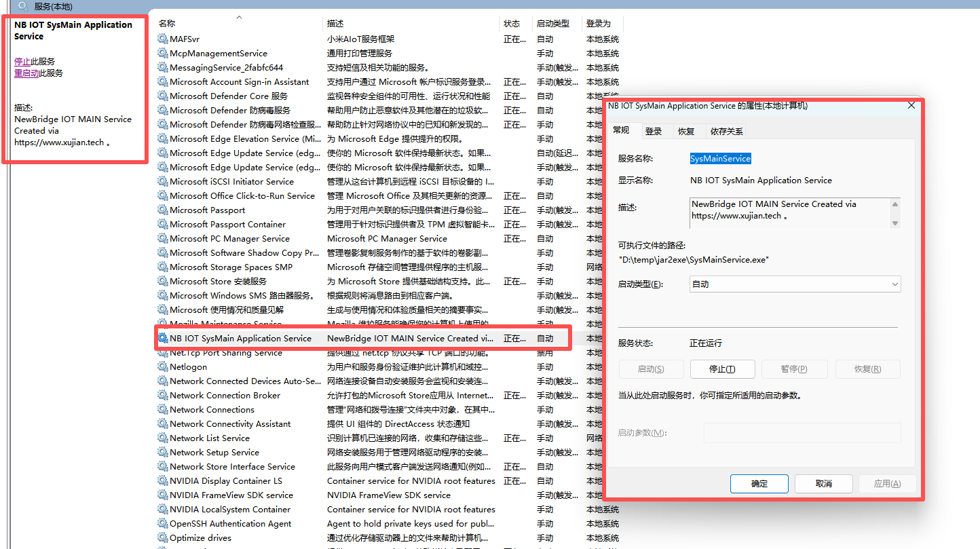Click the Microsoft Passport service name
This screenshot has height=549, width=980.
208,210
